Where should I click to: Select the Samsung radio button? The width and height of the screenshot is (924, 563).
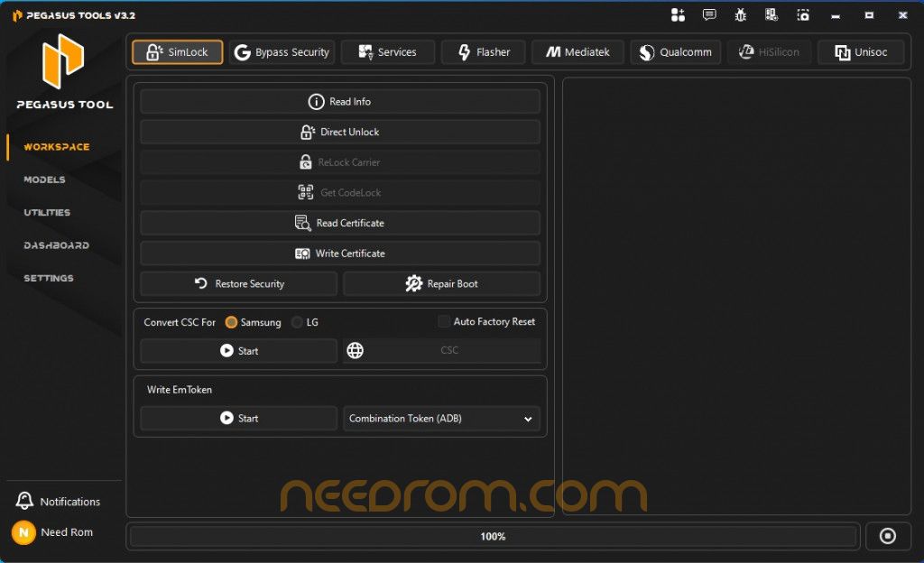coord(232,322)
